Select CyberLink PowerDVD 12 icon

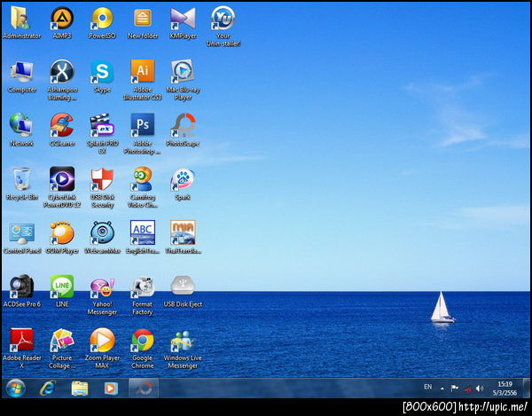click(x=62, y=179)
